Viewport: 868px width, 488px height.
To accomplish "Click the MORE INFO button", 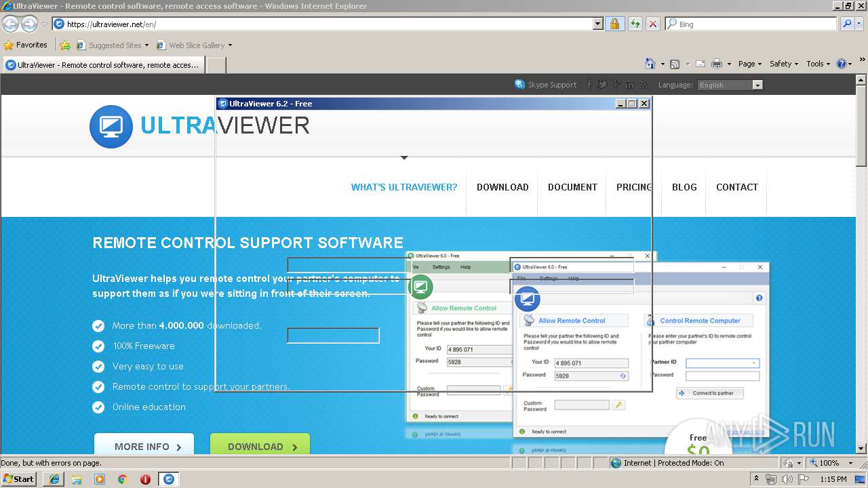I will pos(144,445).
